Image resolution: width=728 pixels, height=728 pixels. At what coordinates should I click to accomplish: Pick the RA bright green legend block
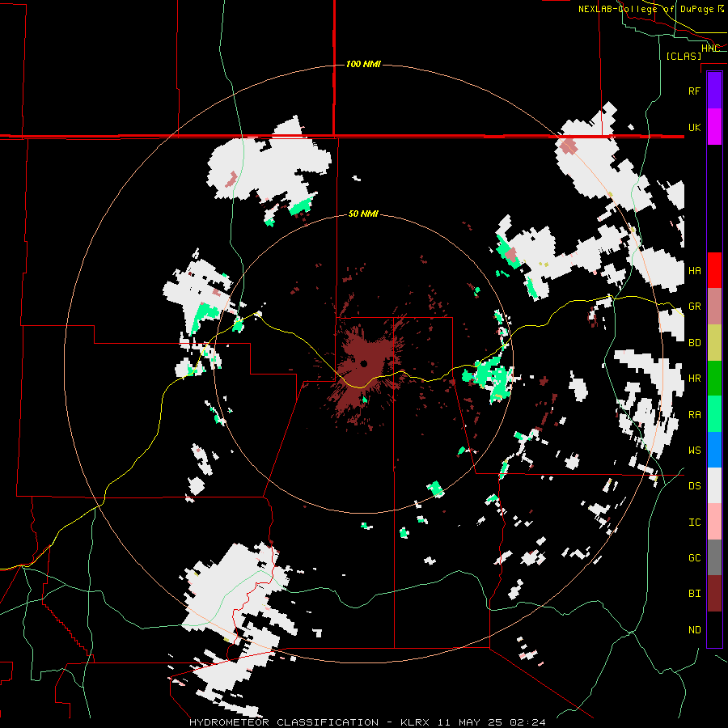tap(714, 414)
